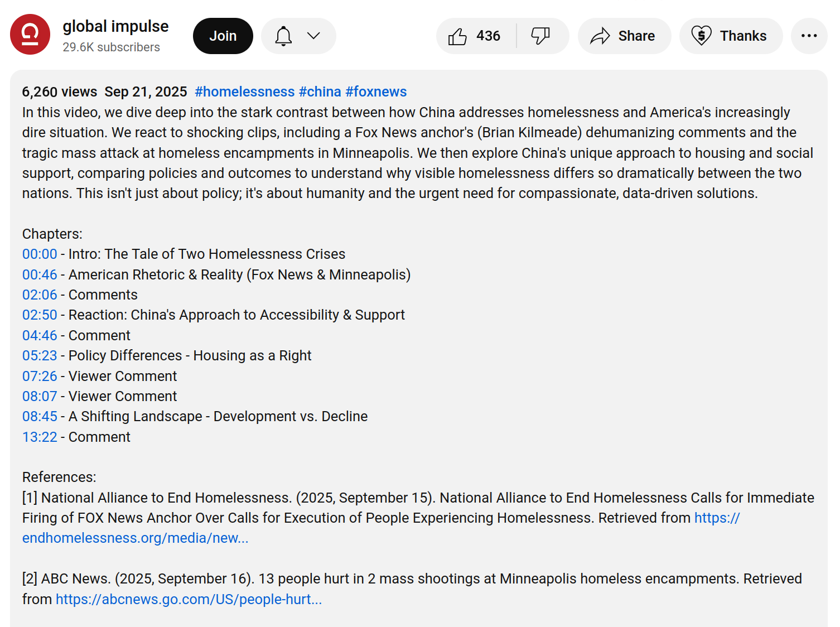Expand notification options chevron
Screen dimensions: 840x627
click(x=313, y=36)
